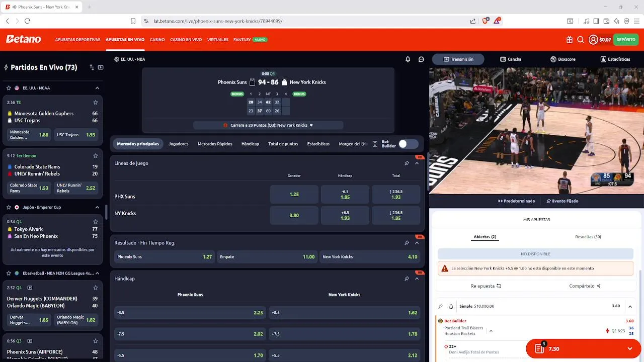Click the green Depósito button
Viewport: 644px width, 362px height.
tap(626, 40)
